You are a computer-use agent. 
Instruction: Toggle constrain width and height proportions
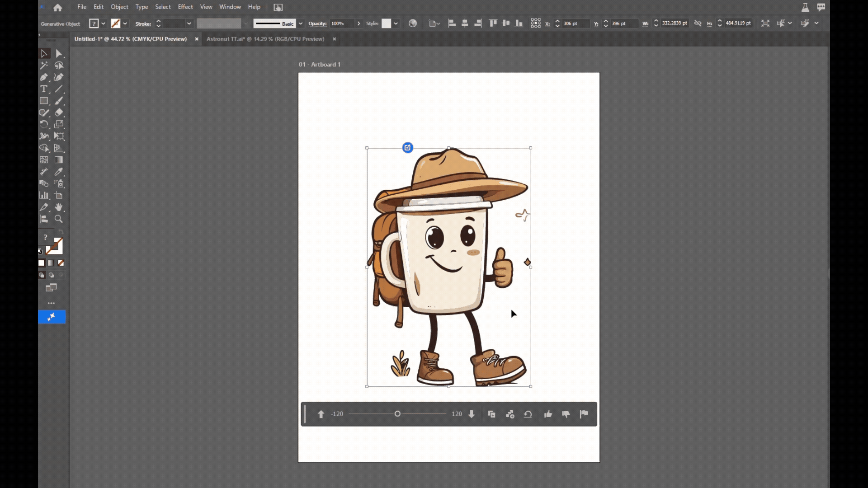698,23
